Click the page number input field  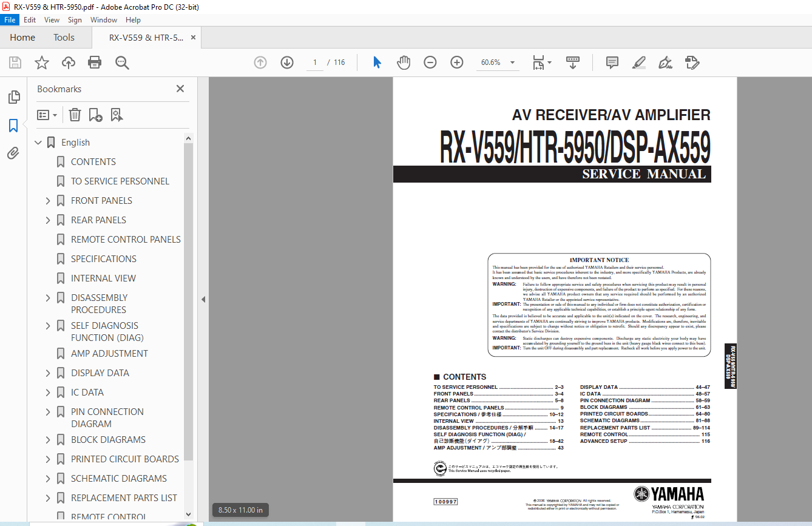(x=315, y=62)
